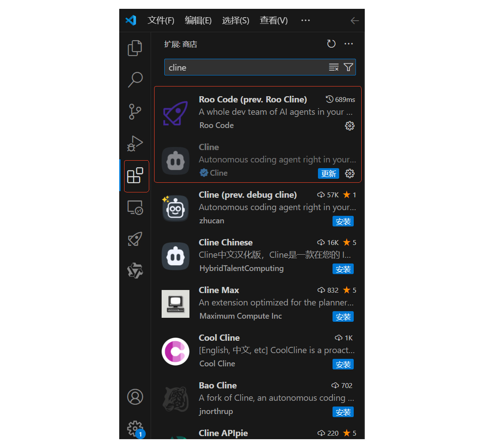The height and width of the screenshot is (448, 484).
Task: Open the Search view in activity bar
Action: tap(135, 79)
